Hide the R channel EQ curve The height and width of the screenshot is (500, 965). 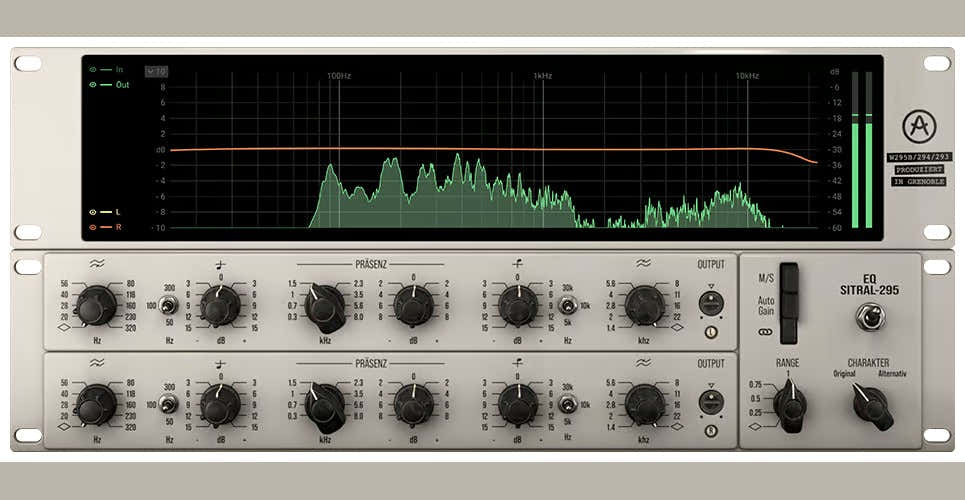(x=93, y=227)
